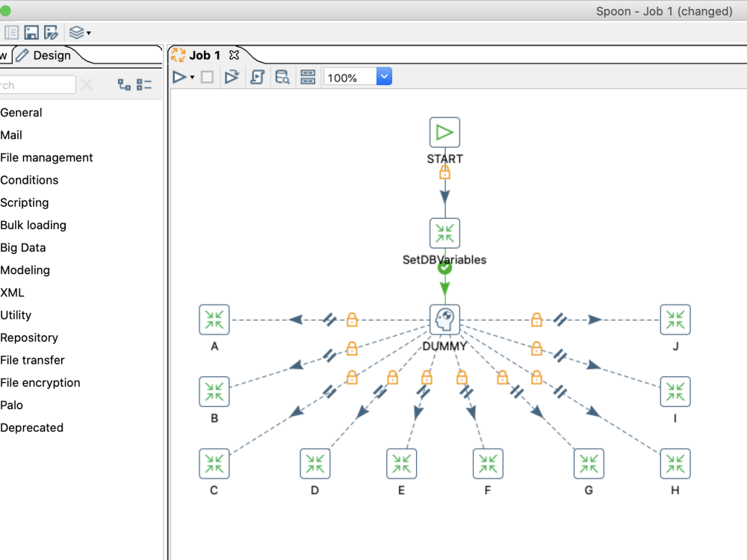
Task: Open the perspective switcher dropdown
Action: point(78,32)
